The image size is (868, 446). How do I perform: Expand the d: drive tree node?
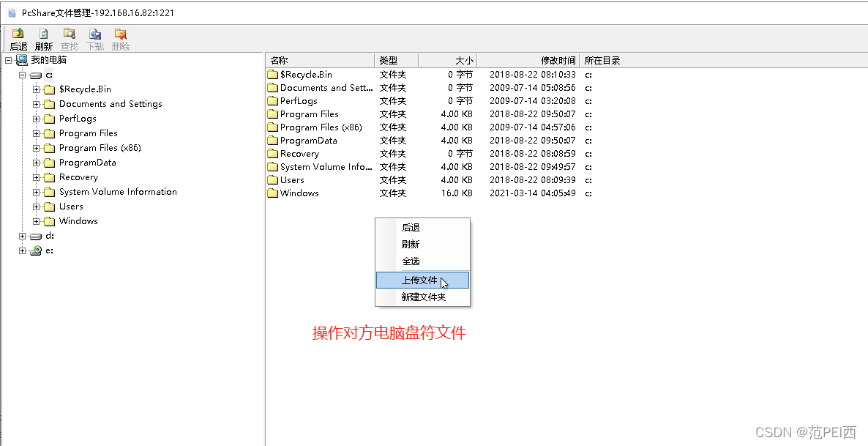[x=22, y=235]
